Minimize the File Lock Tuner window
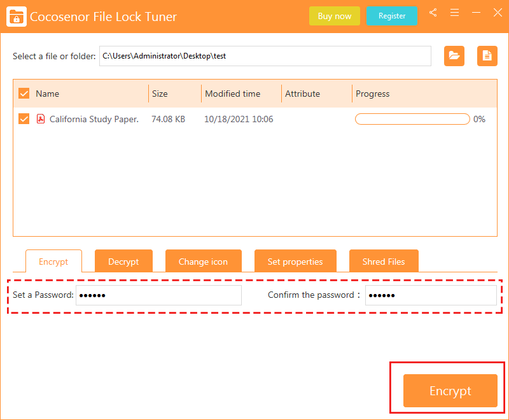 click(x=476, y=13)
